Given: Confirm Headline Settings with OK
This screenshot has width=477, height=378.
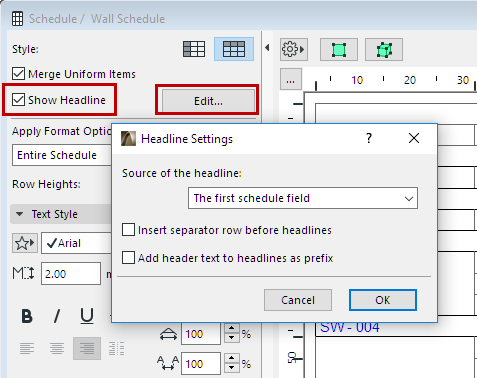Looking at the screenshot, I should tap(383, 300).
